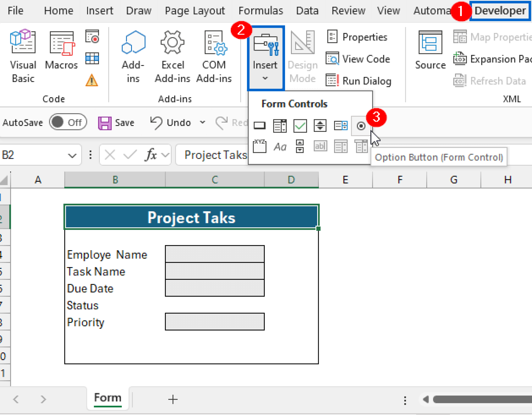
Task: Insert a Check Box form control
Action: [300, 126]
